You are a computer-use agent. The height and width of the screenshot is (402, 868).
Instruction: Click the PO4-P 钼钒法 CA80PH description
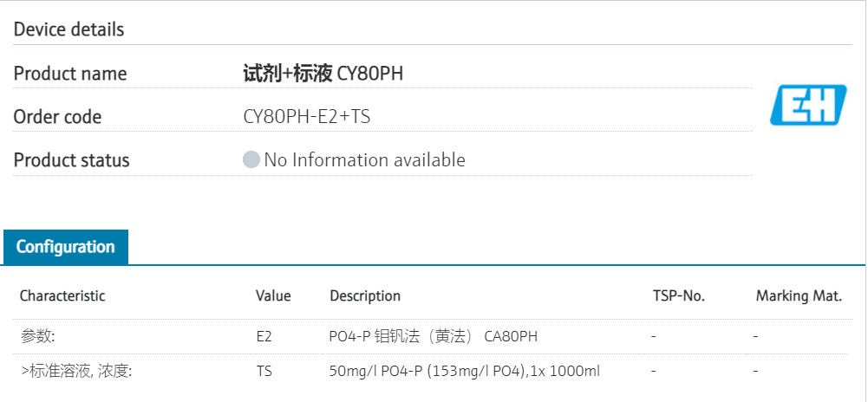[x=439, y=336]
